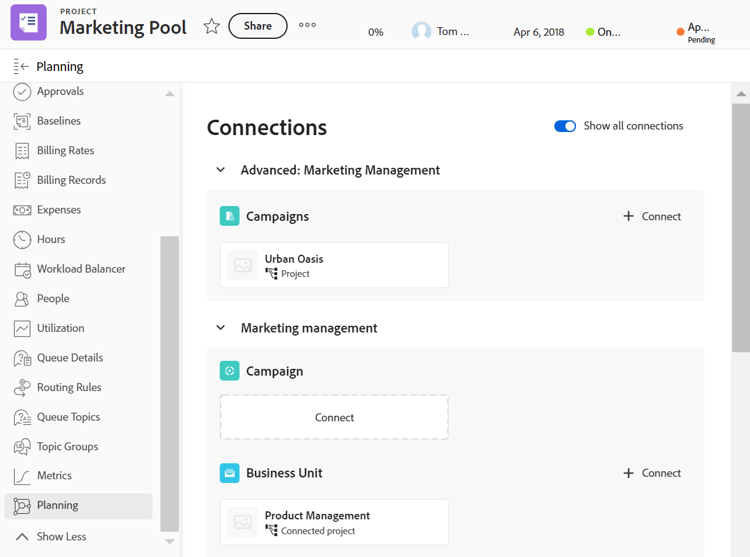Open the three-dot more options menu

pyautogui.click(x=307, y=25)
